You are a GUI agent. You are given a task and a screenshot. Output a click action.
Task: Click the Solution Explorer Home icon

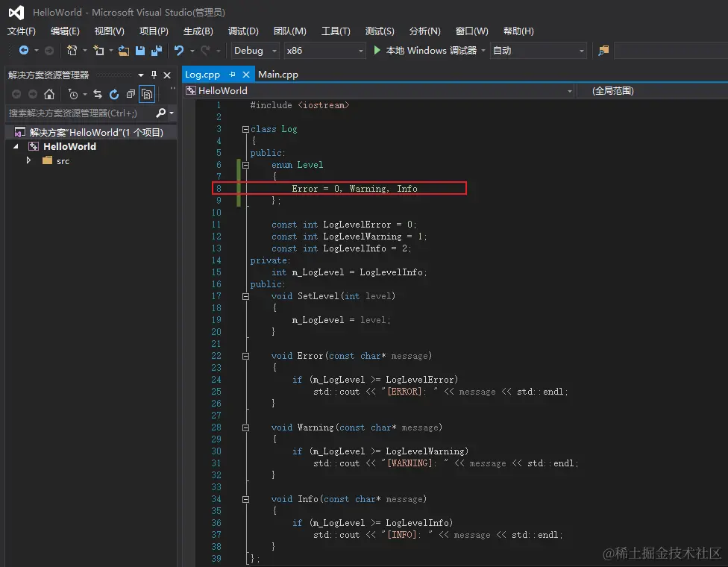tap(49, 94)
